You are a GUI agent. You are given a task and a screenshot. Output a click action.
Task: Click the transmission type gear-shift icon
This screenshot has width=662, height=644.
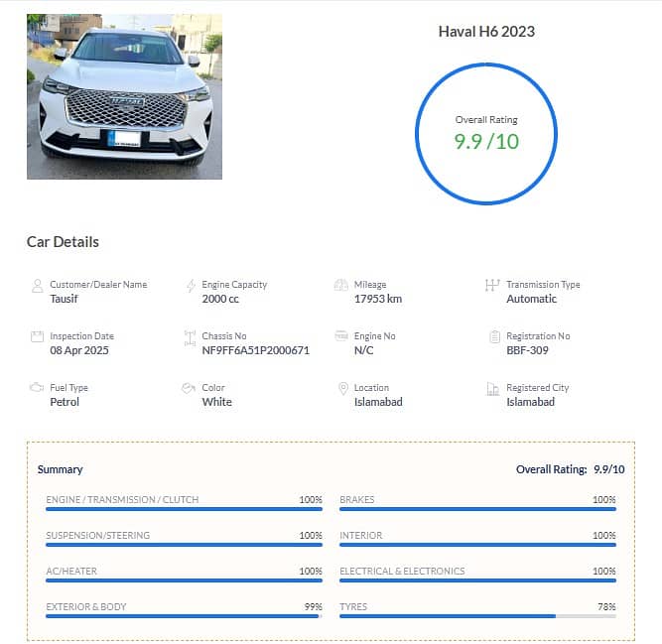point(492,285)
